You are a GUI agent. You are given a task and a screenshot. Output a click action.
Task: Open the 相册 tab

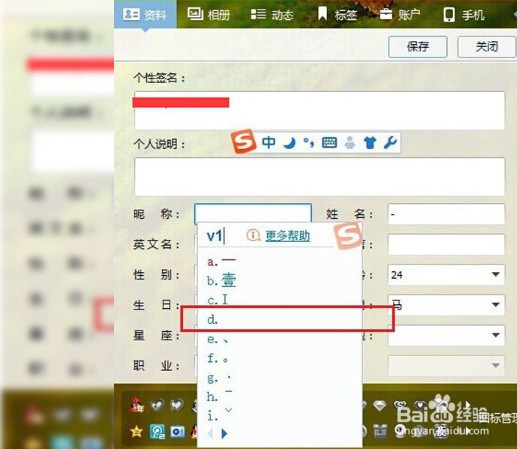(209, 14)
